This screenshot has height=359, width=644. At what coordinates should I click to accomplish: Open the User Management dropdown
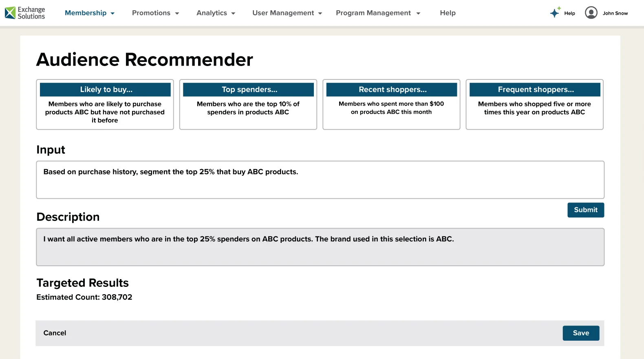(287, 13)
